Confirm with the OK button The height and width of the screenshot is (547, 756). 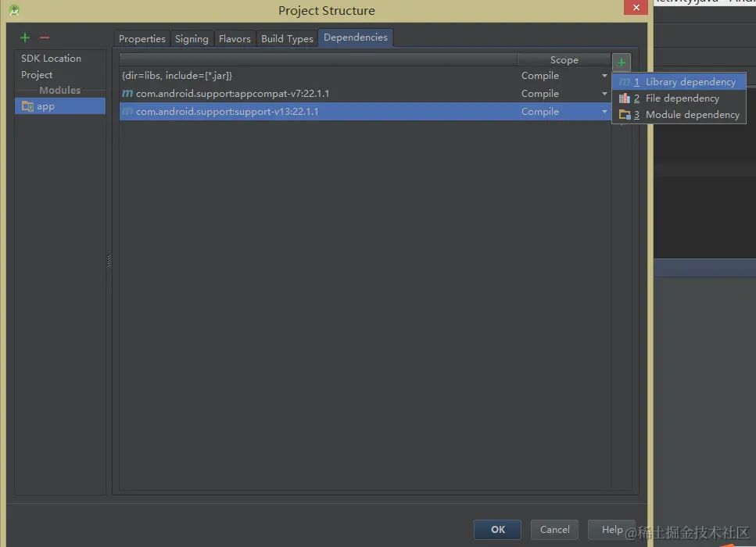(x=497, y=529)
